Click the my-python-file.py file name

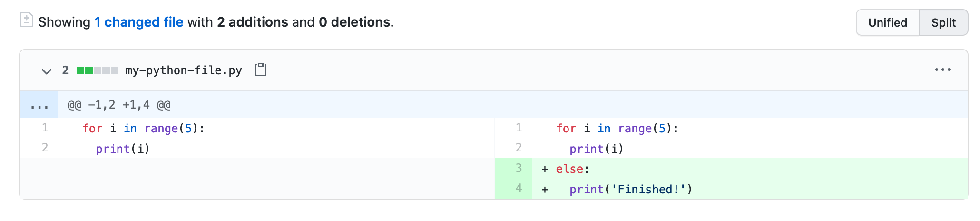(x=184, y=70)
